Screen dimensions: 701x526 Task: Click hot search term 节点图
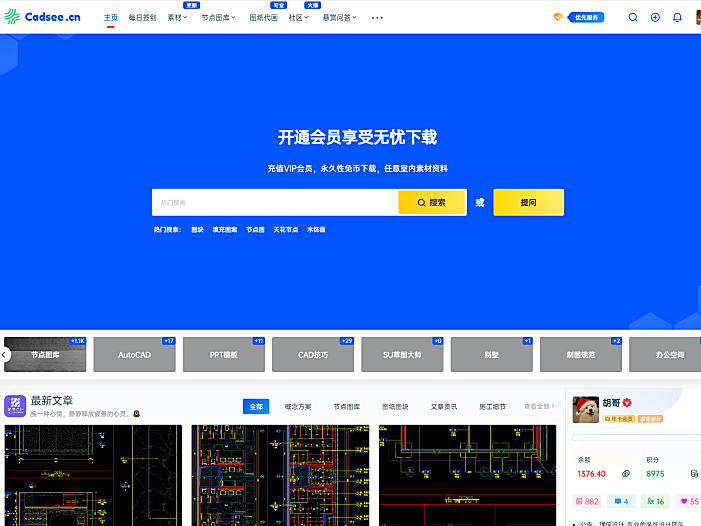[x=255, y=230]
